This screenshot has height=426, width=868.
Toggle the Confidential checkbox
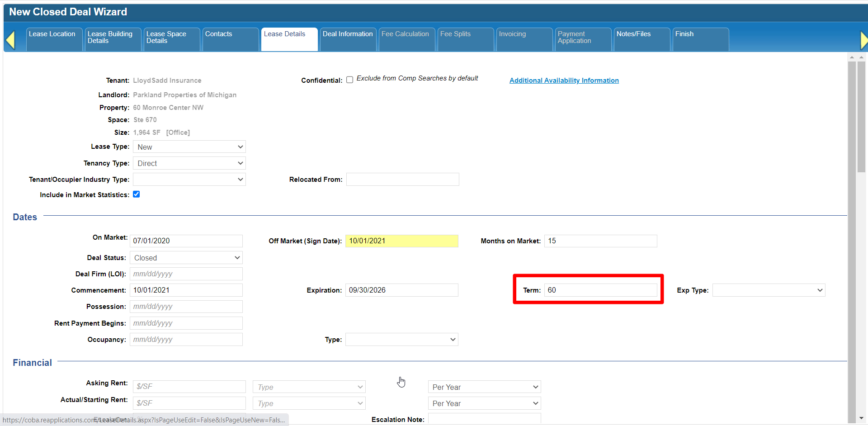coord(349,80)
